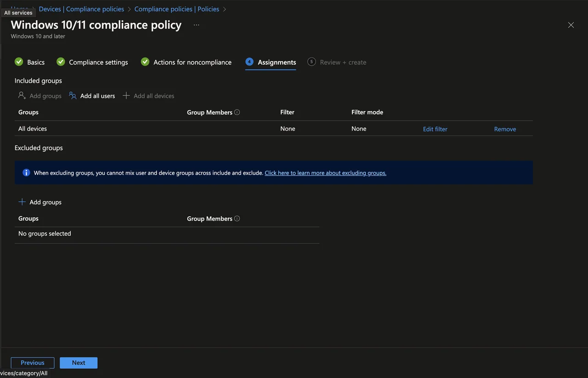Click the person icon beside included Add groups

click(x=22, y=96)
